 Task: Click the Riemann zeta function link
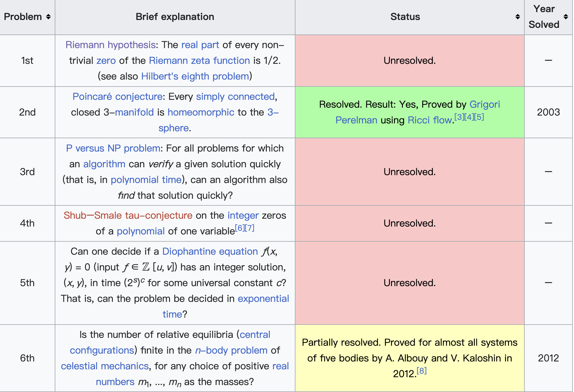tap(199, 60)
